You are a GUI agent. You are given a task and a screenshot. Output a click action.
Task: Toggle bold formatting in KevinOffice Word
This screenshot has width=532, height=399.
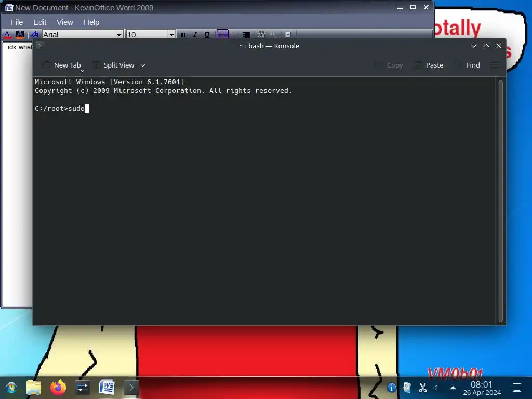pyautogui.click(x=183, y=35)
